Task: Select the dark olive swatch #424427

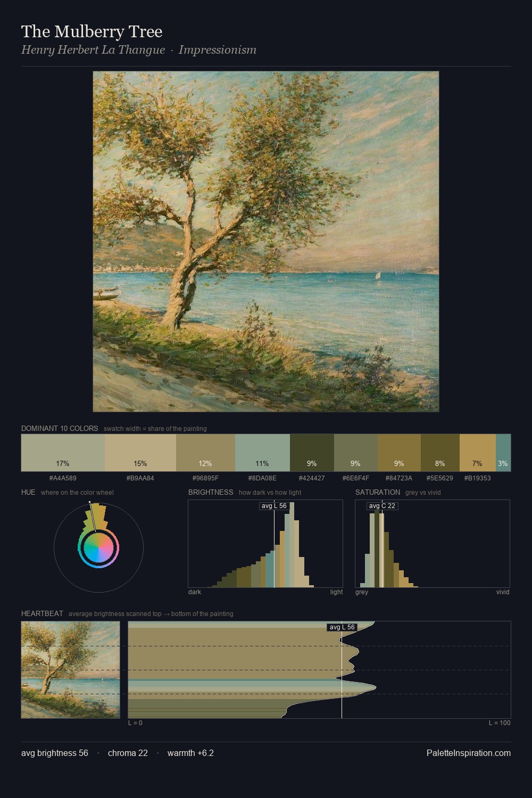Action: click(x=312, y=453)
